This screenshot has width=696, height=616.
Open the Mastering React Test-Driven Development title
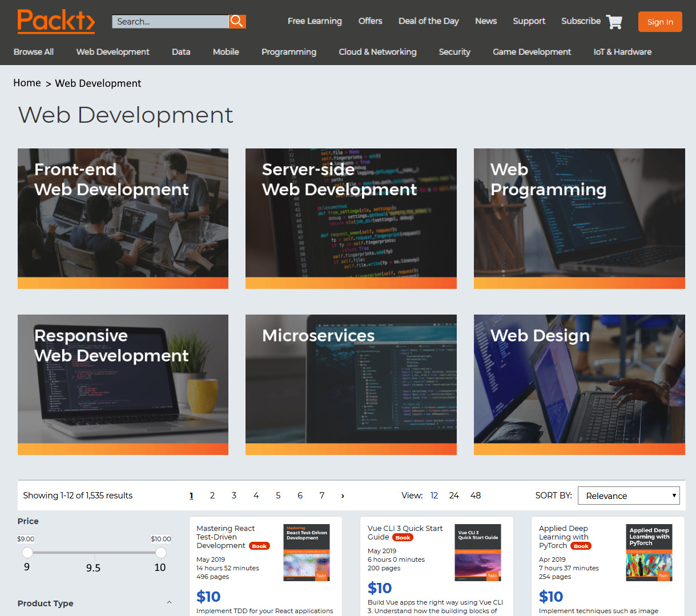[226, 537]
